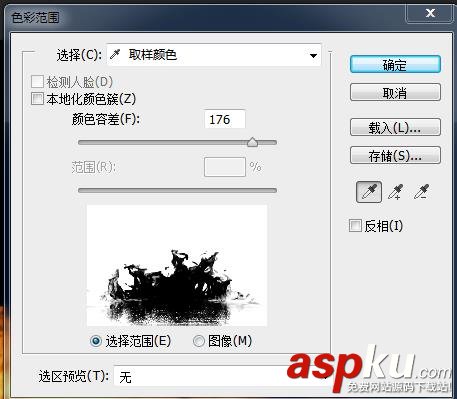Click the selection preview thumbnail

177,265
